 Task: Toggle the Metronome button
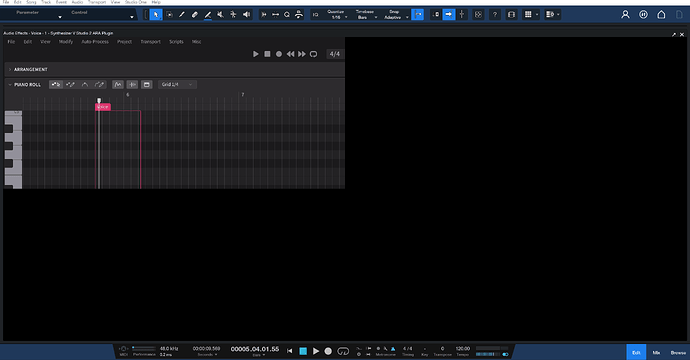click(393, 349)
